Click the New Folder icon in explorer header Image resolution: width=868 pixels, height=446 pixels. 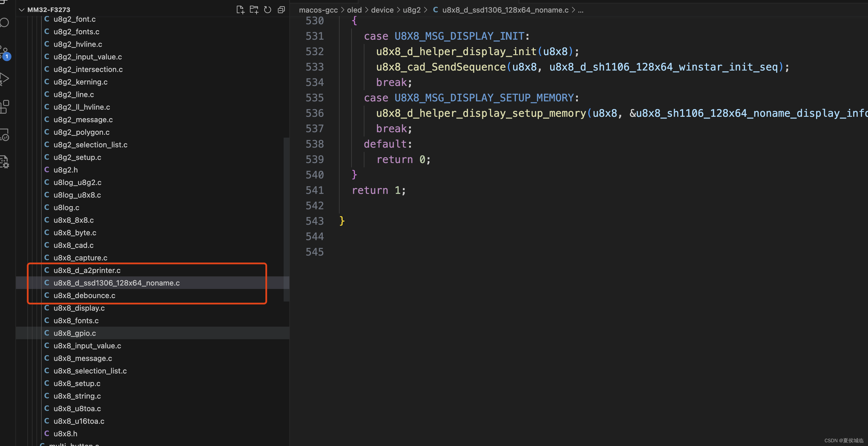tap(254, 10)
